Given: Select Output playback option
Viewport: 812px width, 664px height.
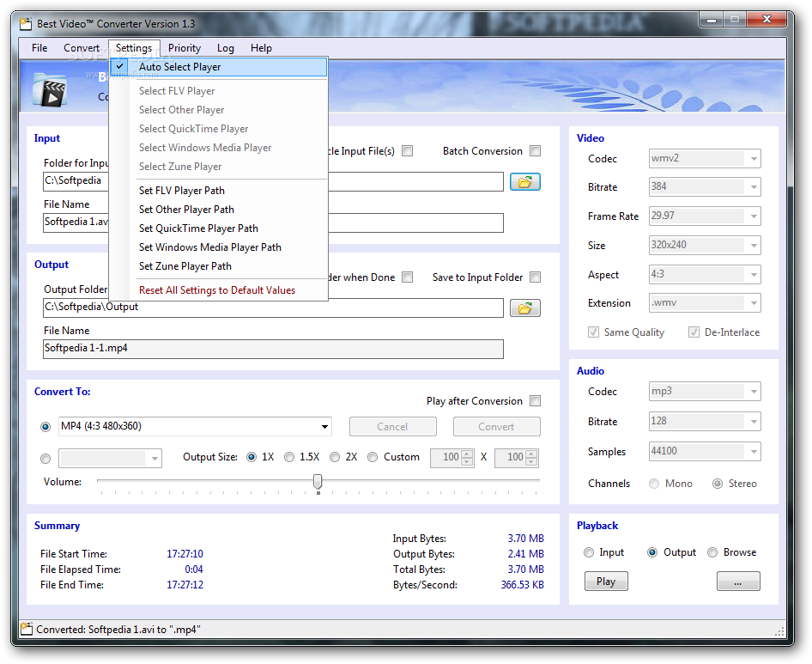Looking at the screenshot, I should tap(652, 552).
